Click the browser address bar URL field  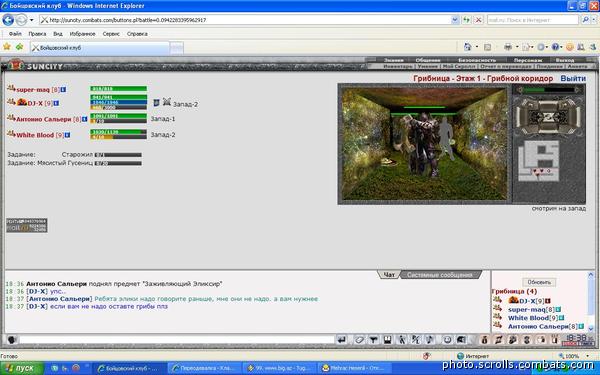click(x=245, y=20)
